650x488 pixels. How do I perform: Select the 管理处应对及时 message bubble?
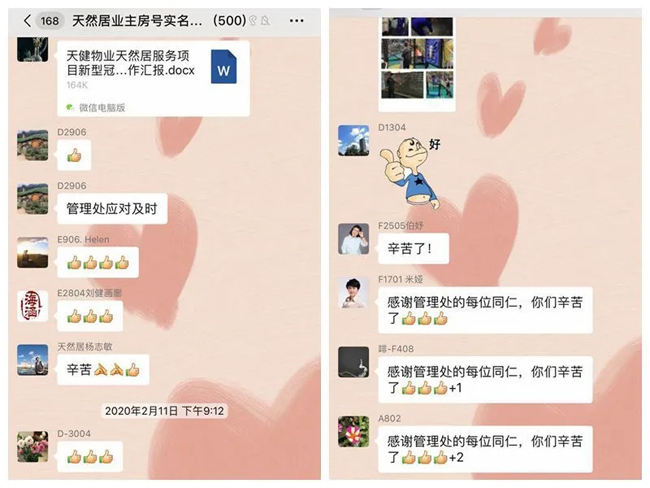coord(112,209)
